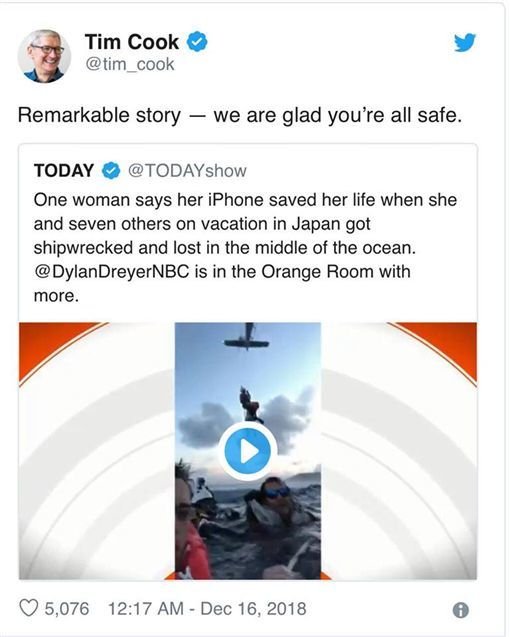Viewport: 510px width, 637px height.
Task: Click the white area left of video
Action: (x=97, y=451)
